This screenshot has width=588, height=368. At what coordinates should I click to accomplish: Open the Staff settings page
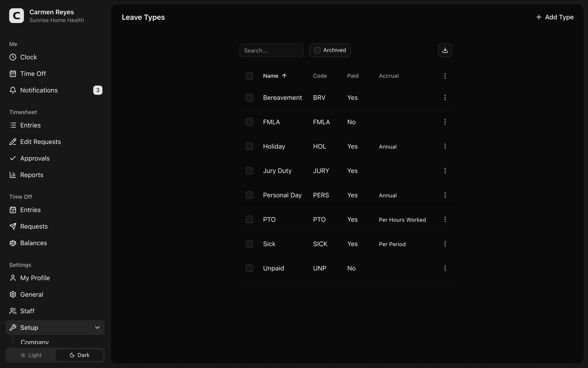click(x=55, y=311)
